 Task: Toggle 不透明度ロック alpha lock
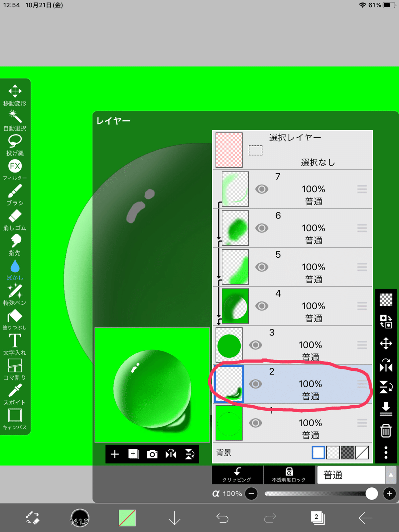pos(289,475)
